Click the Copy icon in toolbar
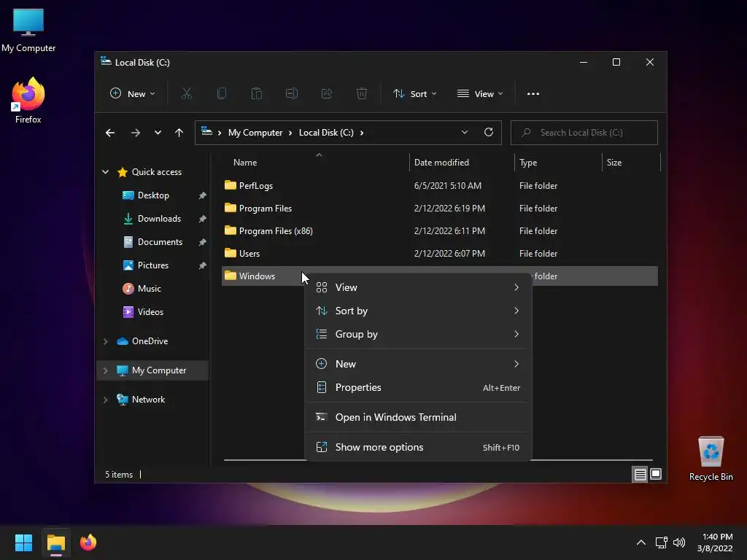Screen dimensions: 747x560 click(222, 94)
